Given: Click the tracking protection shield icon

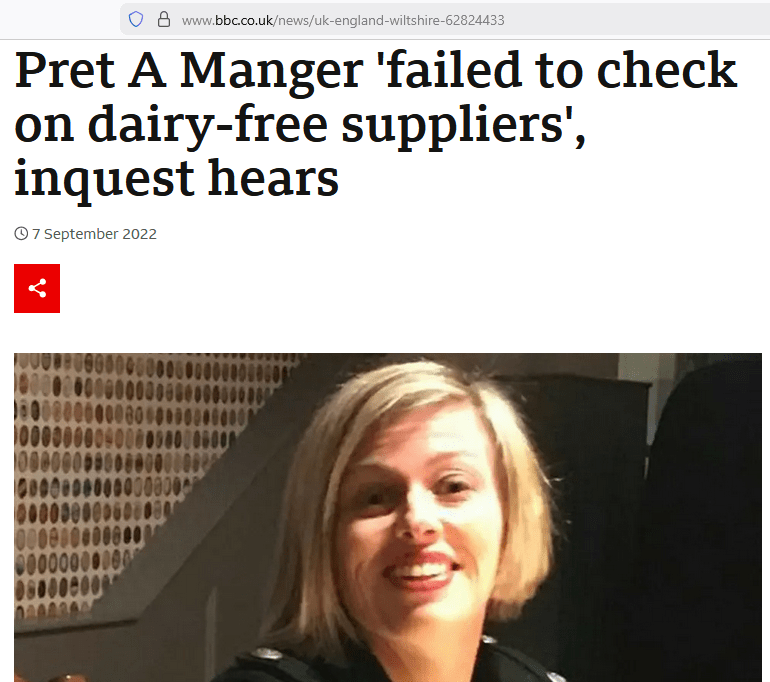Looking at the screenshot, I should pyautogui.click(x=136, y=20).
